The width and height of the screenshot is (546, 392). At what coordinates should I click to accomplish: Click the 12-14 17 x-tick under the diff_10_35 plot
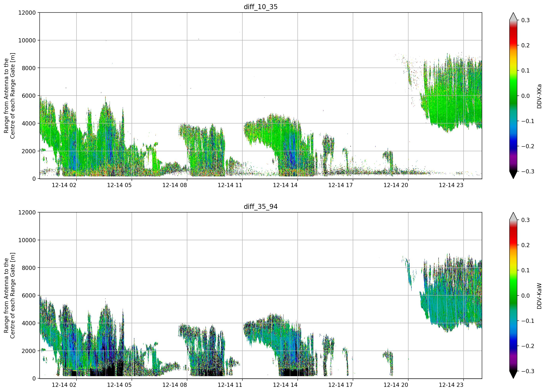tap(340, 185)
